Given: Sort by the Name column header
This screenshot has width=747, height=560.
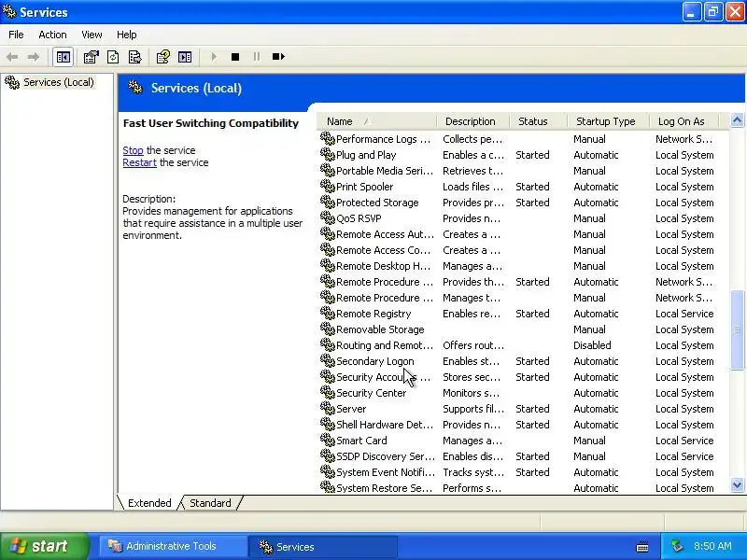Looking at the screenshot, I should click(x=376, y=121).
